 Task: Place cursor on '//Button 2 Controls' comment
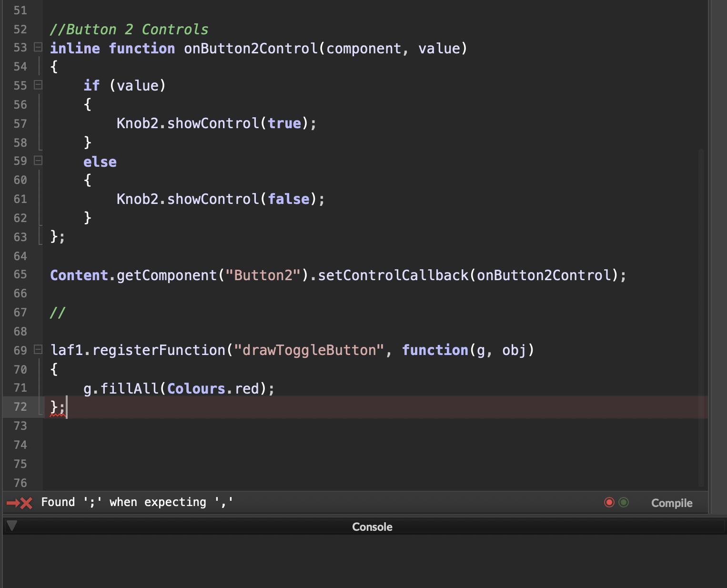129,30
